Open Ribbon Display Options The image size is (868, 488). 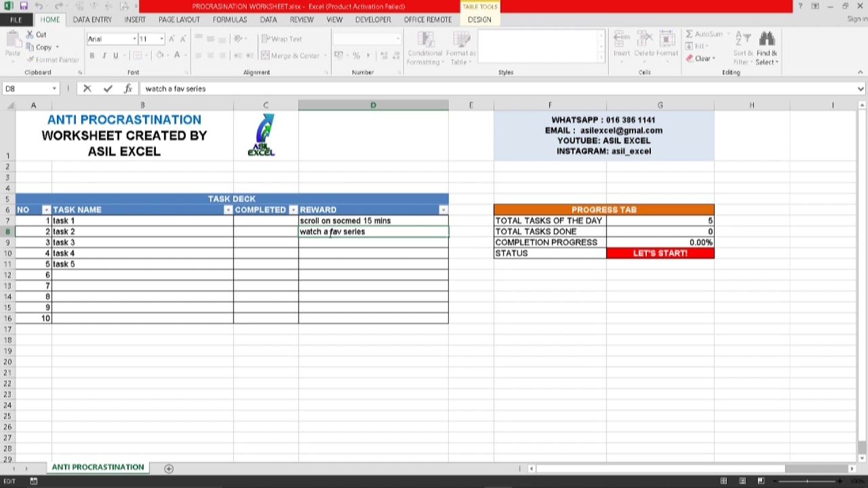(x=815, y=6)
